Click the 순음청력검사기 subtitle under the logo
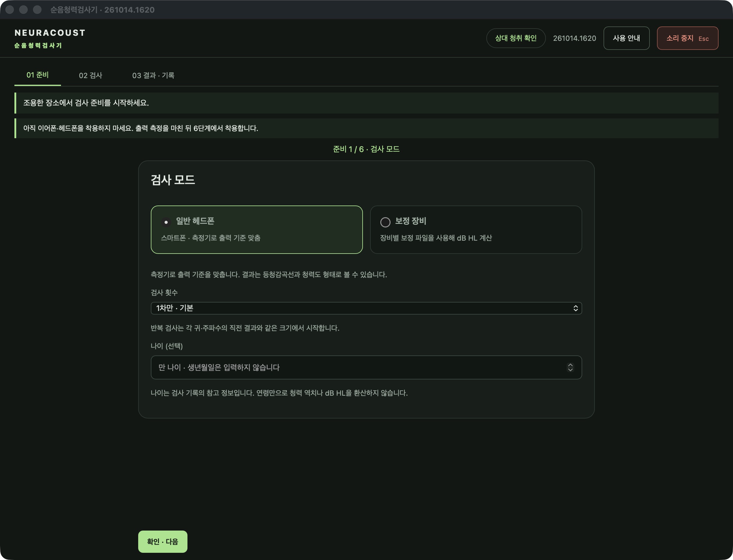 pyautogui.click(x=38, y=45)
